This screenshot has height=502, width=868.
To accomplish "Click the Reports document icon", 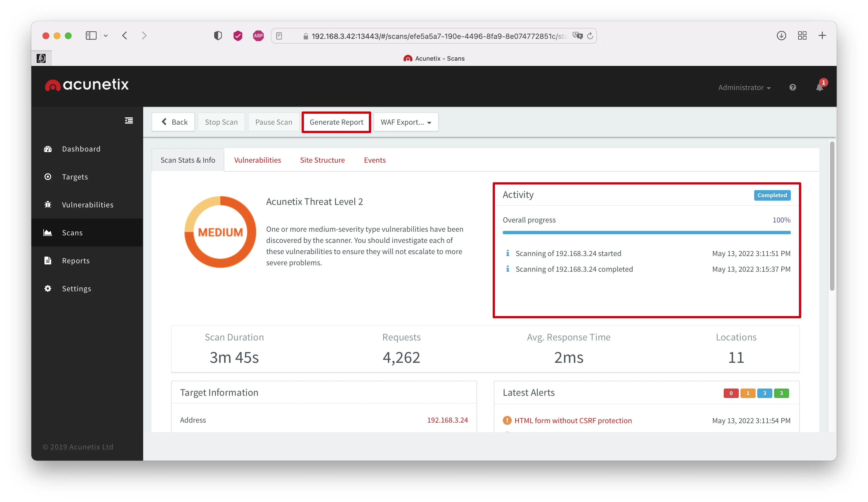I will click(x=48, y=261).
